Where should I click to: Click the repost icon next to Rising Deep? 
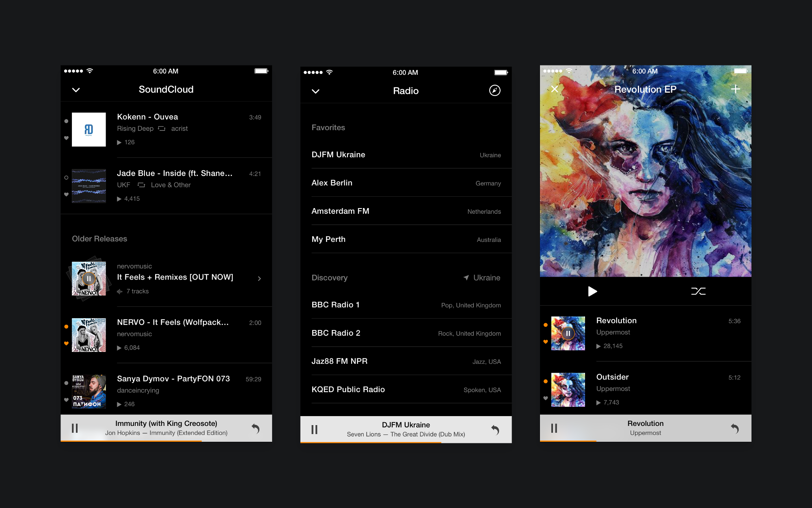(x=162, y=128)
